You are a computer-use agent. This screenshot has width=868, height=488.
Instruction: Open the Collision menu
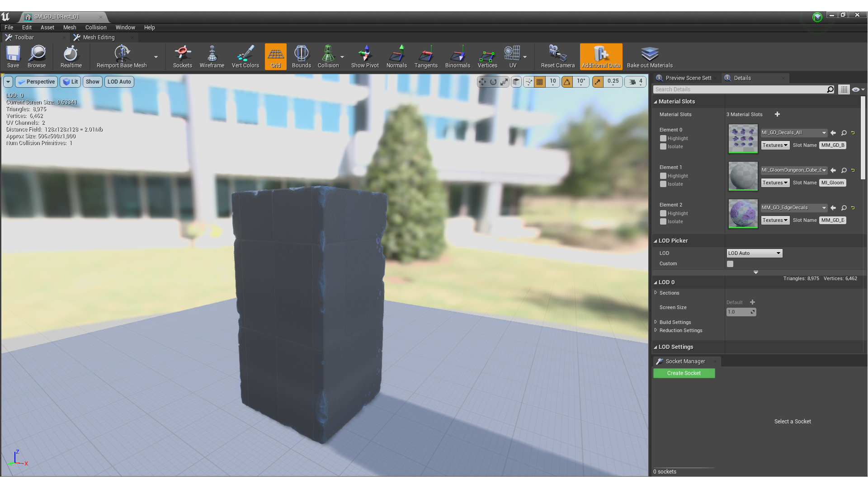[96, 28]
